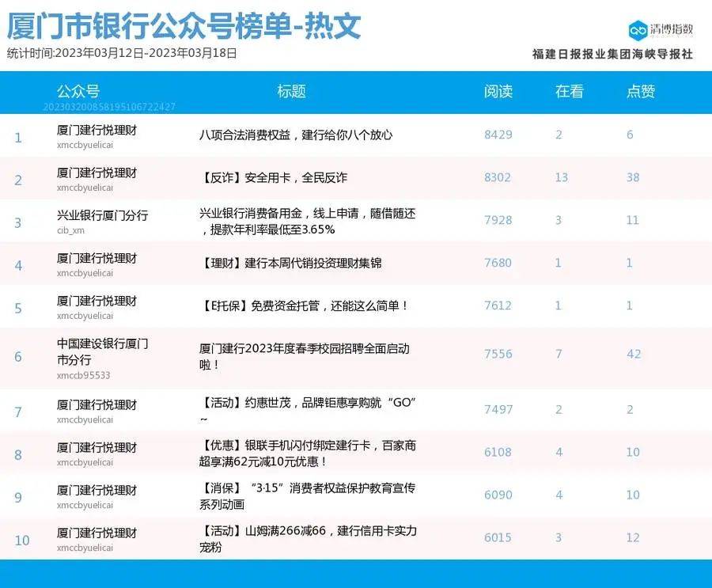Click the 公众号 column header
The height and width of the screenshot is (588, 712).
point(78,91)
